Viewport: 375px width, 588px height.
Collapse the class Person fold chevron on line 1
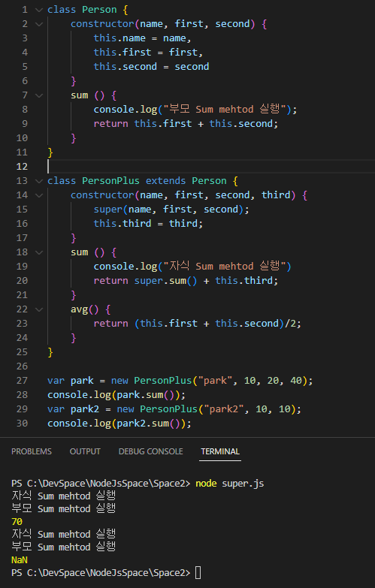click(39, 10)
